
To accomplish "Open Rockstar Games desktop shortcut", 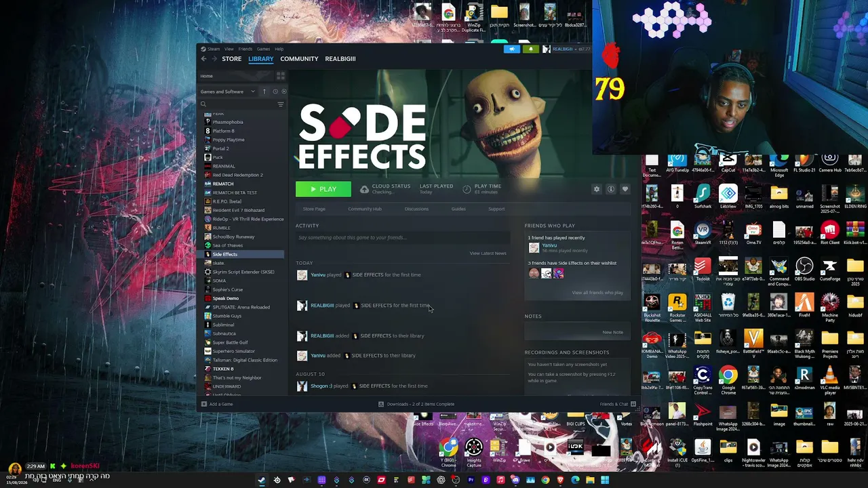I will [677, 306].
